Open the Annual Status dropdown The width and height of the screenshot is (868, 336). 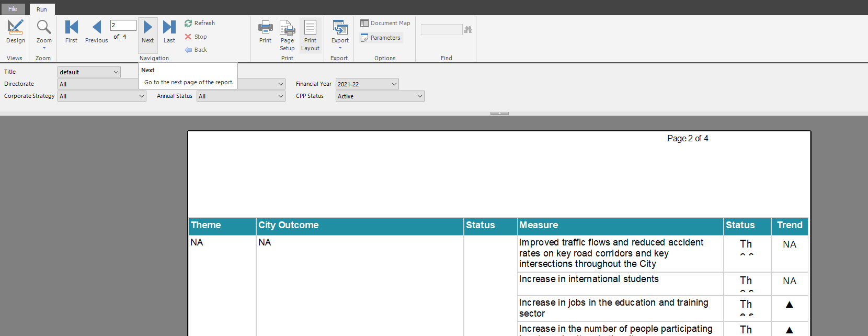[x=241, y=96]
